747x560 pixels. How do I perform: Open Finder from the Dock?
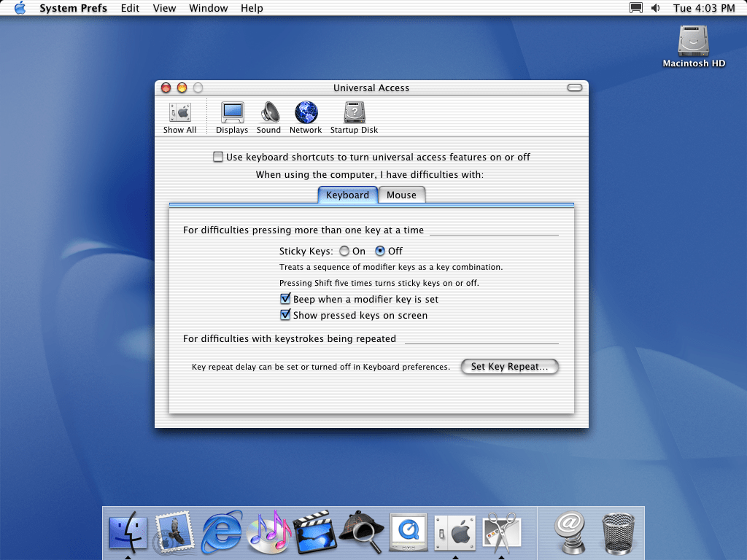pos(128,532)
